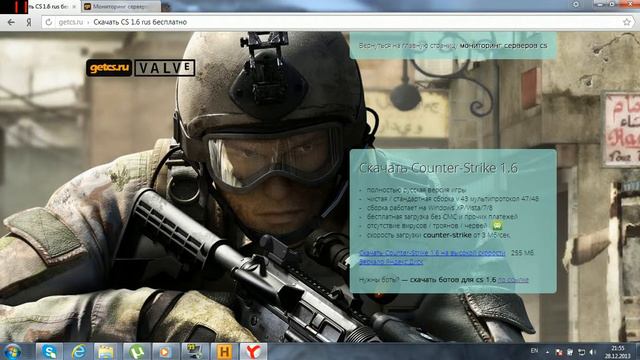
Task: Click the green smiley icon after 'червей'
Action: pos(497,225)
